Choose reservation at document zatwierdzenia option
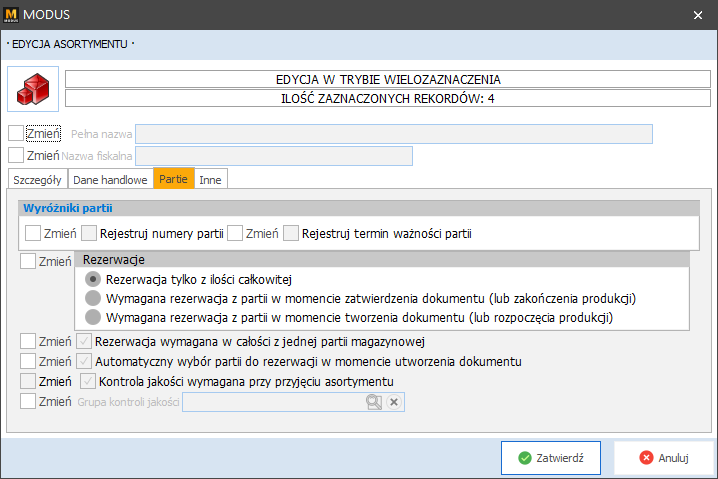Screen dimensions: 718x479 point(93,298)
